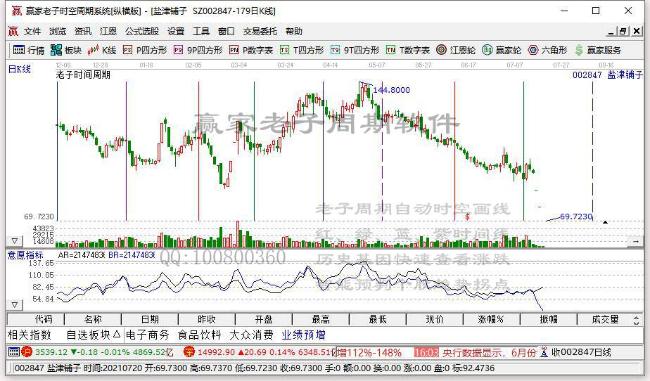This screenshot has width=650, height=381.
Task: Open the 9P四方形 tool
Action: [198, 50]
